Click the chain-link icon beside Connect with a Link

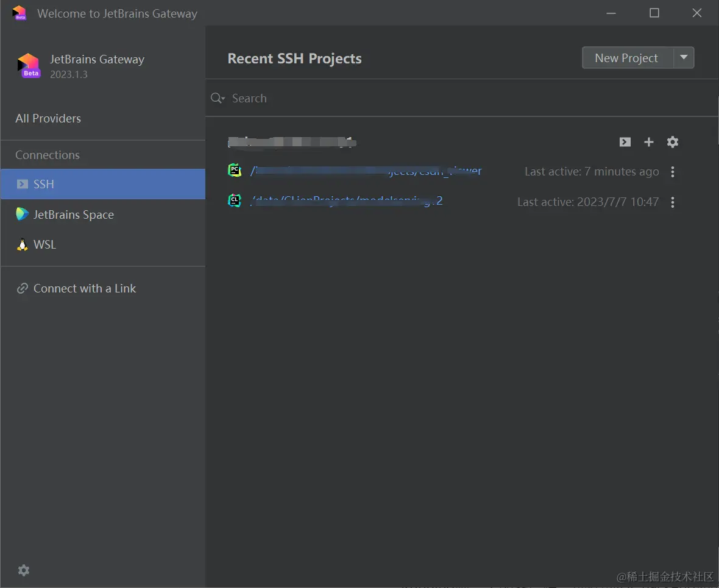point(22,288)
